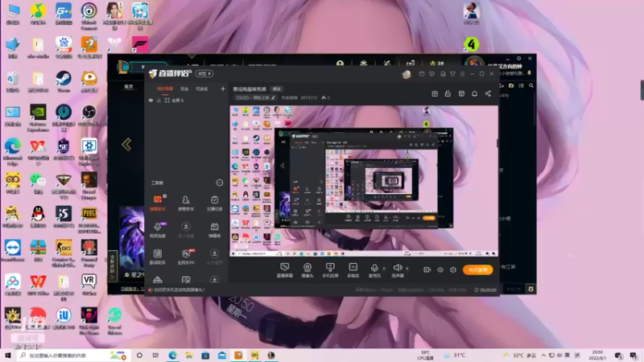Open the NVIDIA GeForce Experience desktop icon
This screenshot has height=362, width=644.
[38, 117]
